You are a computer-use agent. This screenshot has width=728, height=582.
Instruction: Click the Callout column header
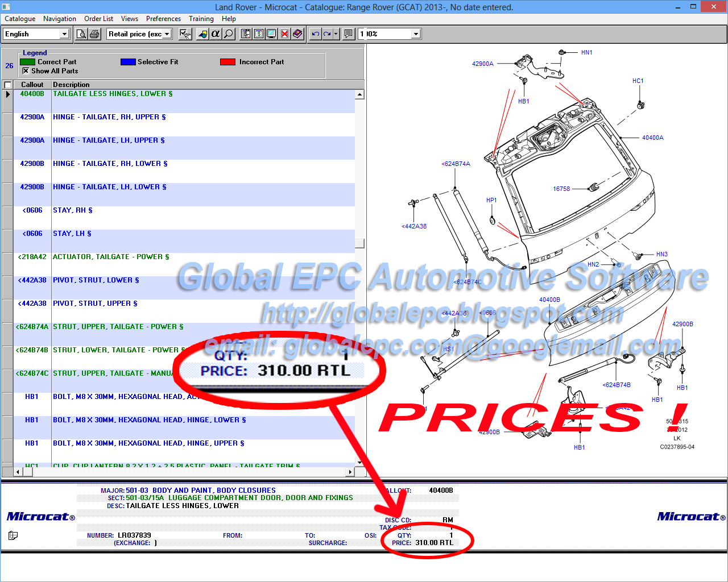point(32,85)
